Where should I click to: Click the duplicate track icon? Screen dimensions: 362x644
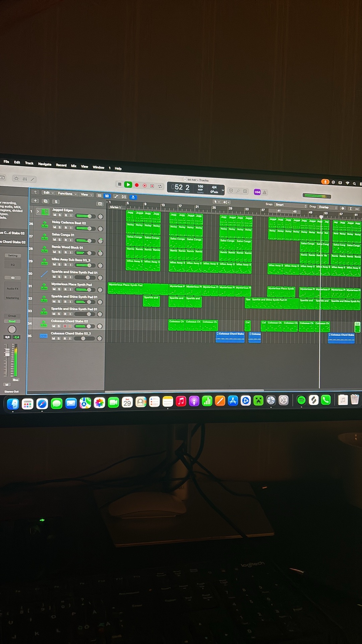46,201
